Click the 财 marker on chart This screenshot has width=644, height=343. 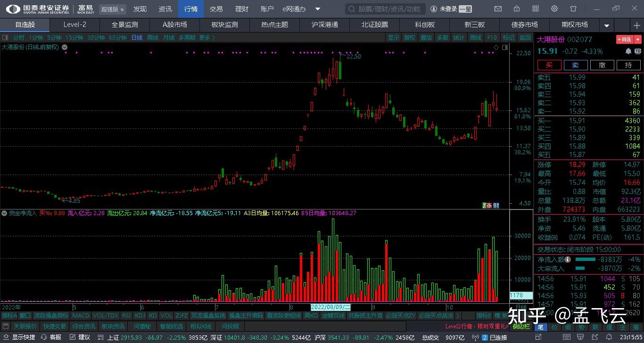[496, 206]
